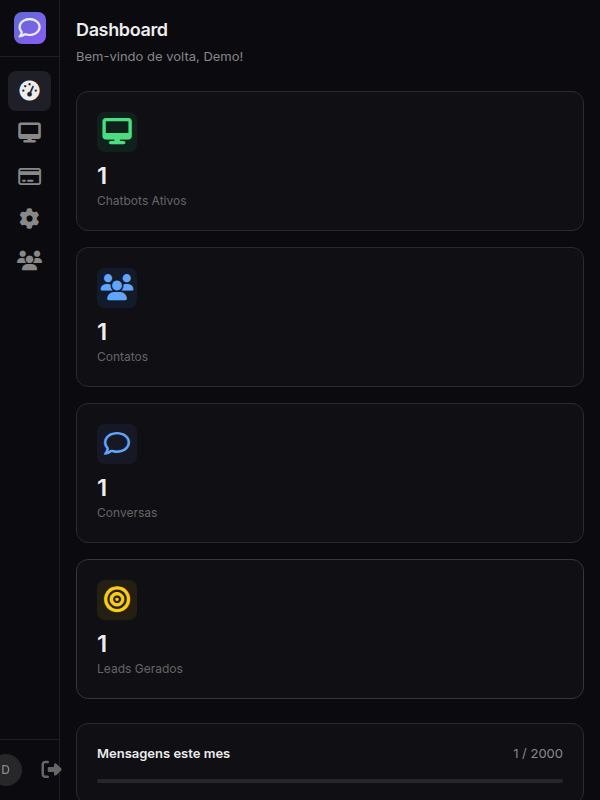Screen dimensions: 600x800
Task: Select the team members icon in sidebar
Action: [x=29, y=260]
